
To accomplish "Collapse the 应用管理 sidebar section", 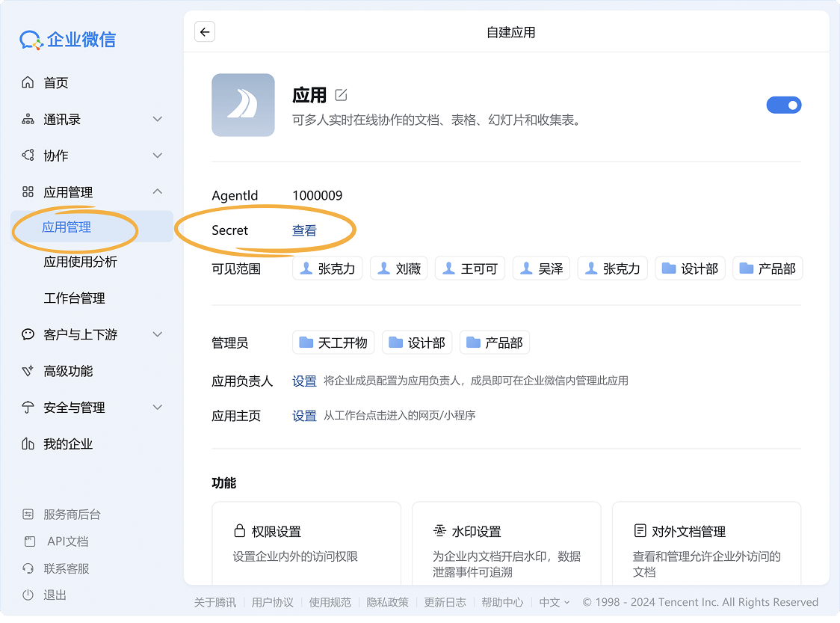I will (x=157, y=191).
